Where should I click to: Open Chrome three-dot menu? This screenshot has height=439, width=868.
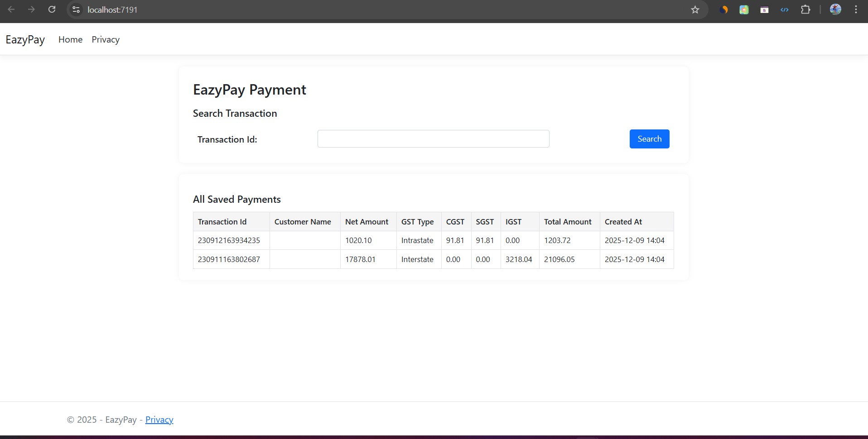point(856,10)
